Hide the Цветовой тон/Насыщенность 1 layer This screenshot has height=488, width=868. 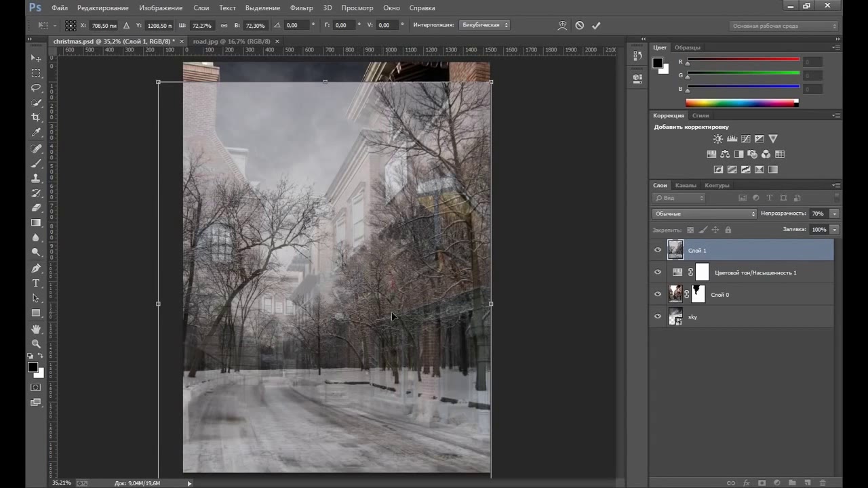pos(657,272)
